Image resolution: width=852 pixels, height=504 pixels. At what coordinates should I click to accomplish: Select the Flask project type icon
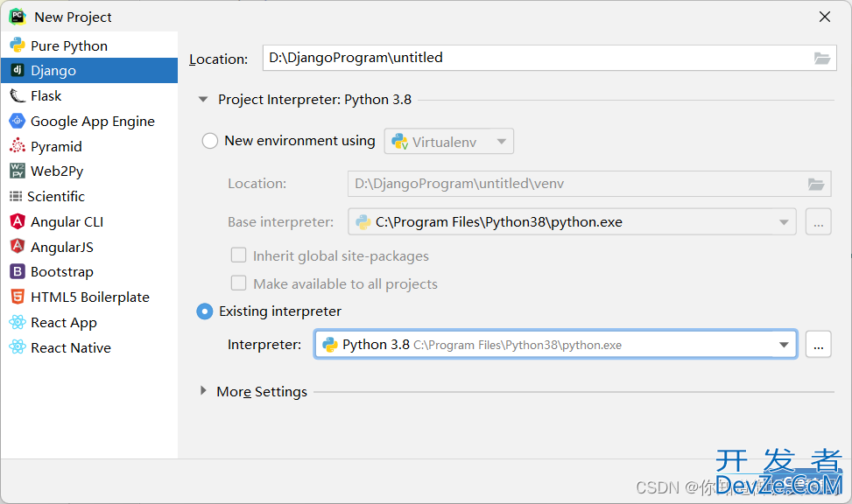18,96
